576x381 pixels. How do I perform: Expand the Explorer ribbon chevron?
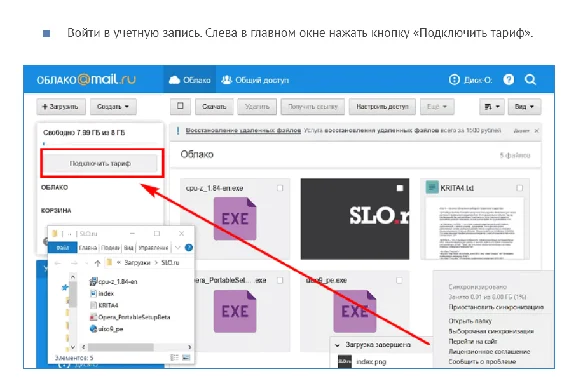[x=177, y=247]
